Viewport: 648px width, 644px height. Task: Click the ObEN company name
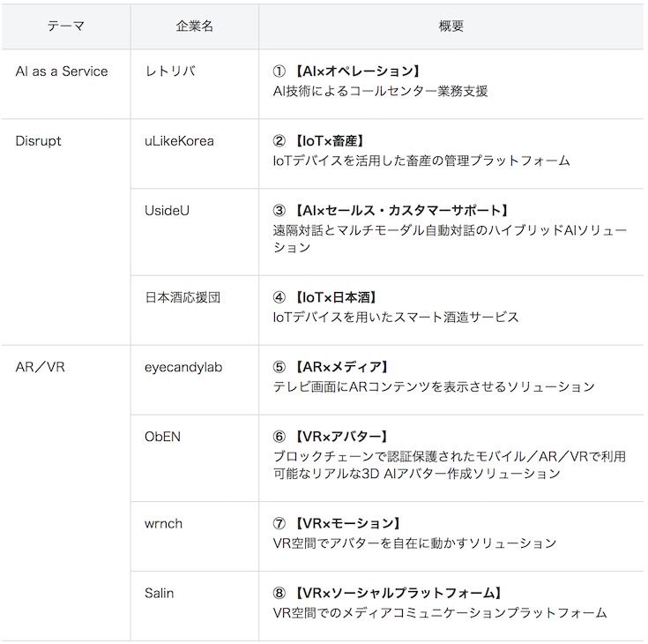pyautogui.click(x=164, y=437)
